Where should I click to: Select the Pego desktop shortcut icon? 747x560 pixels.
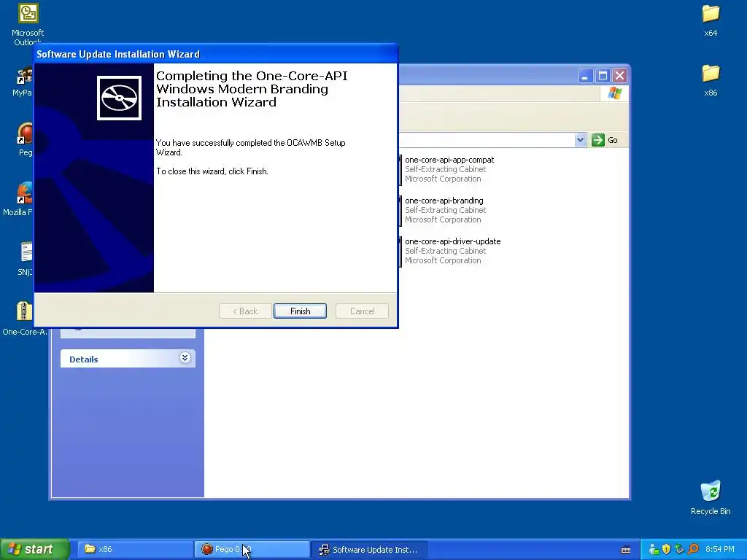[25, 133]
